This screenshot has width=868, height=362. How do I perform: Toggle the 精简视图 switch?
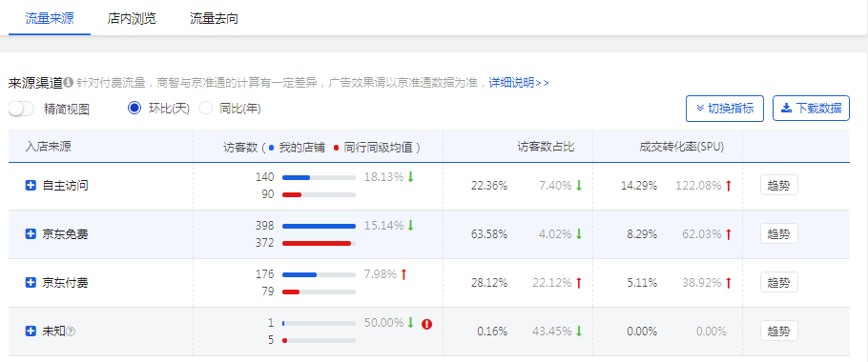pos(22,109)
